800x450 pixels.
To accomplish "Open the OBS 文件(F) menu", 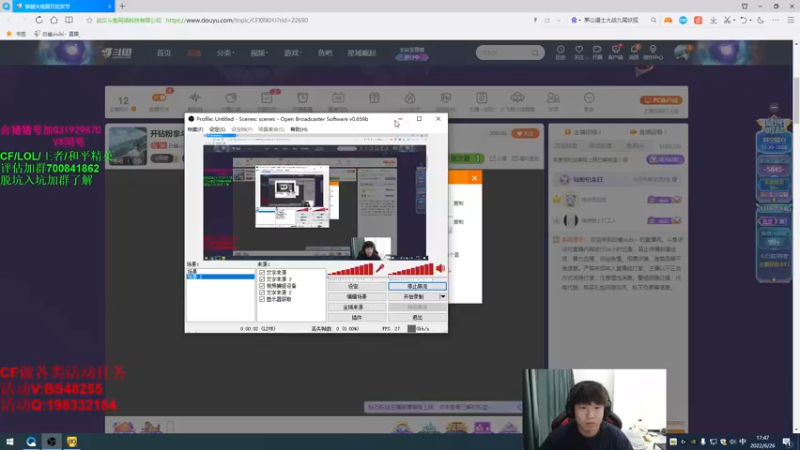I will click(195, 129).
